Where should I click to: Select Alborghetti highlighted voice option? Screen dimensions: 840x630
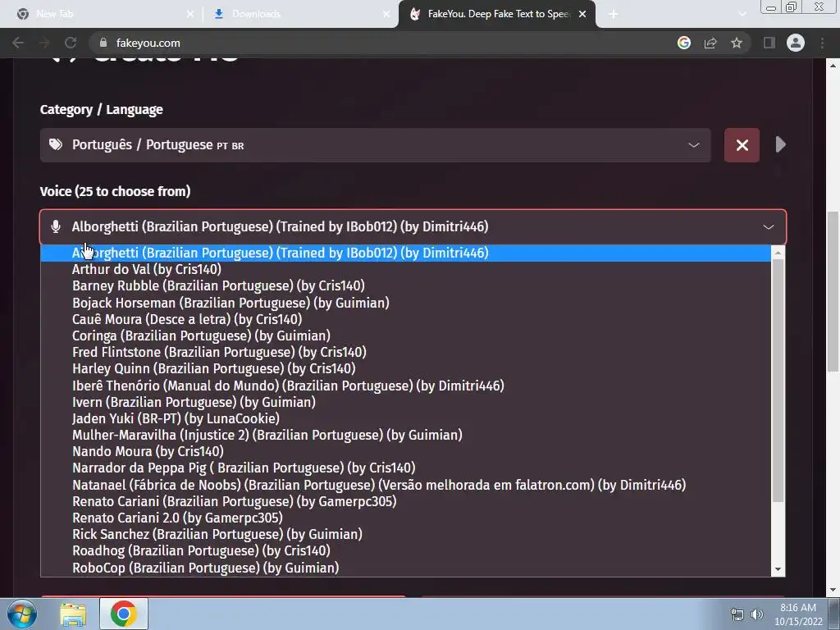(405, 253)
